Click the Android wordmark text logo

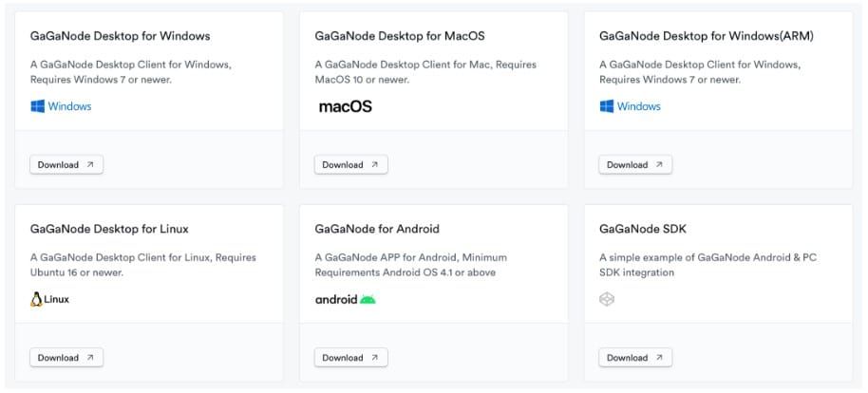[x=336, y=299]
